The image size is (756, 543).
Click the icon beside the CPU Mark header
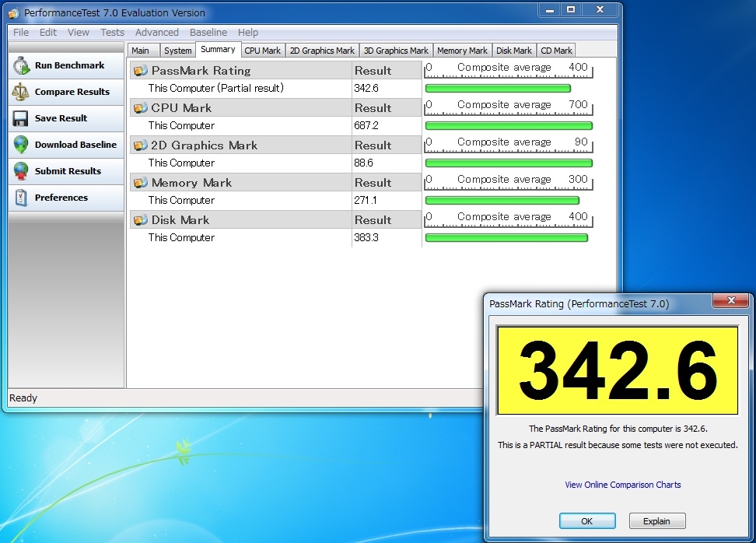point(141,108)
